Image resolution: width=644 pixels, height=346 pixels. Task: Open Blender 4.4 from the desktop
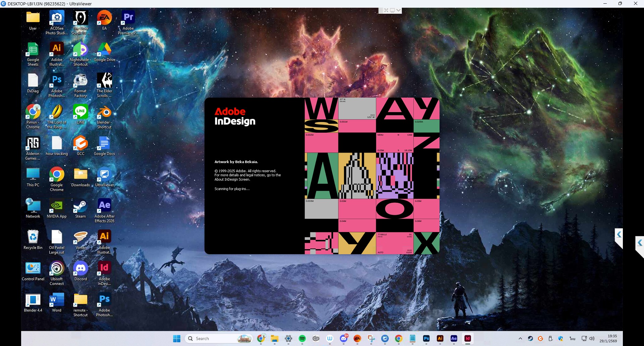coord(33,303)
